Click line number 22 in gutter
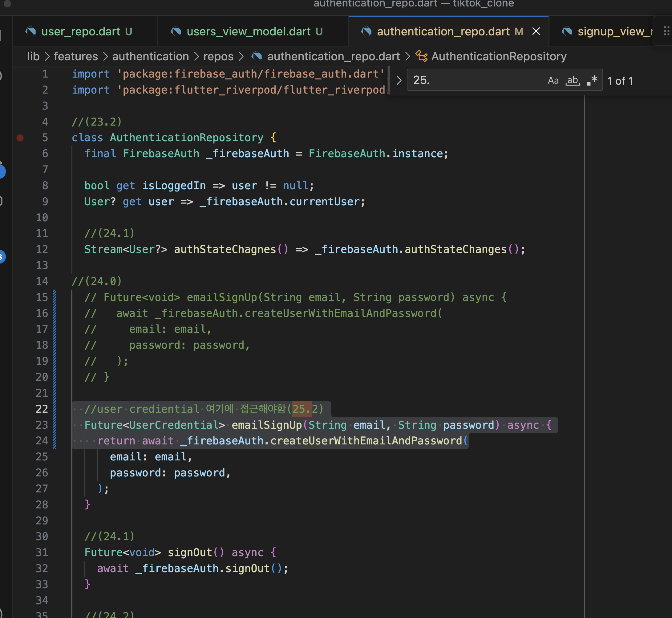This screenshot has height=618, width=672. [42, 409]
